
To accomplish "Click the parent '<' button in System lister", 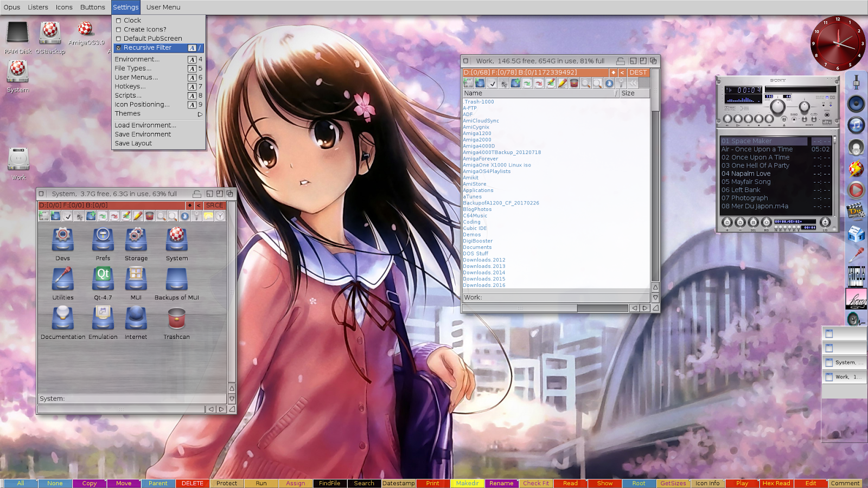I will tap(199, 206).
